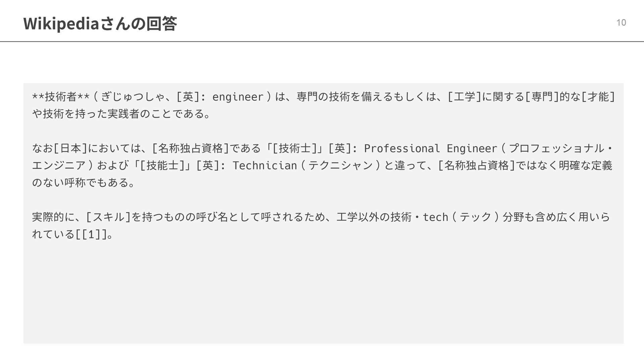The height and width of the screenshot is (362, 644).
Task: Click the [スキル] bracketed link text
Action: click(x=109, y=217)
